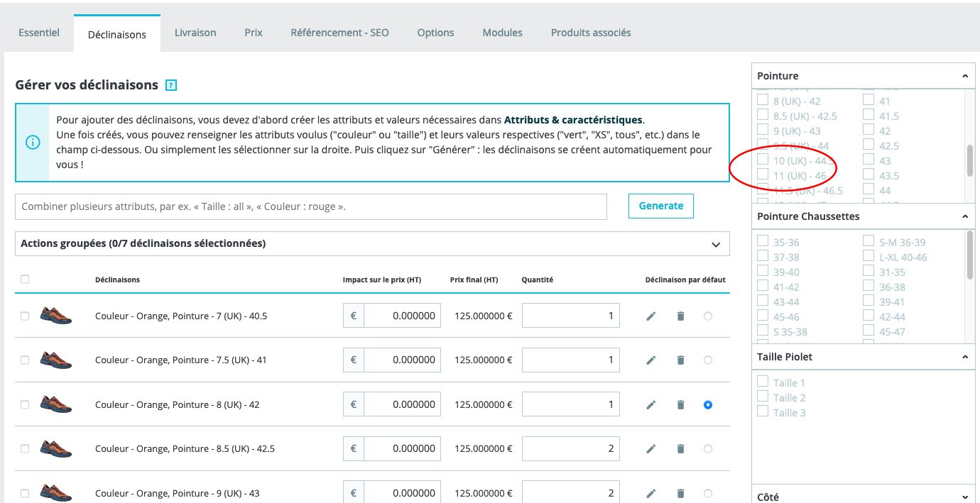
Task: Check 43-44 in Pointure Chaussettes
Action: [x=763, y=301]
